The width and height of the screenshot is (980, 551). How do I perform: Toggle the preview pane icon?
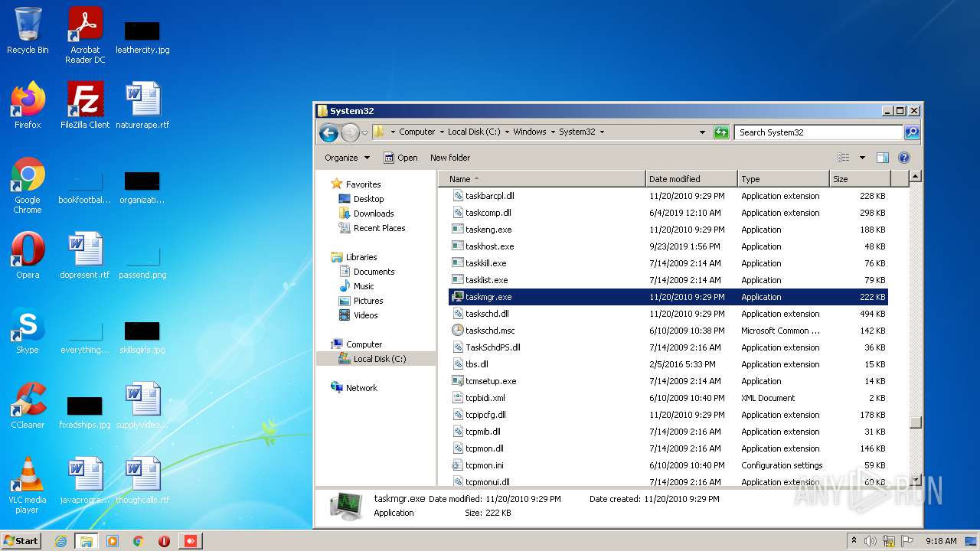pos(882,158)
